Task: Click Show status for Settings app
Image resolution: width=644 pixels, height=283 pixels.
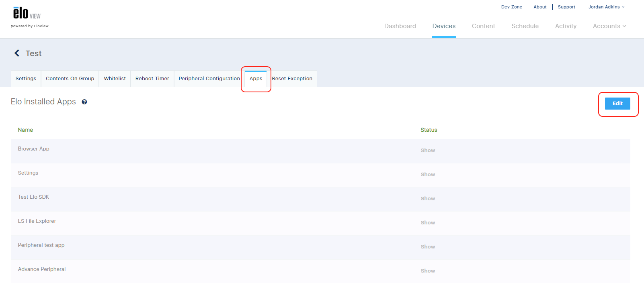Action: [428, 175]
